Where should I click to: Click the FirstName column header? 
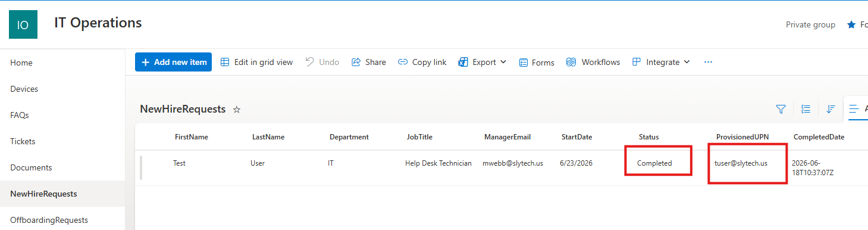(192, 137)
